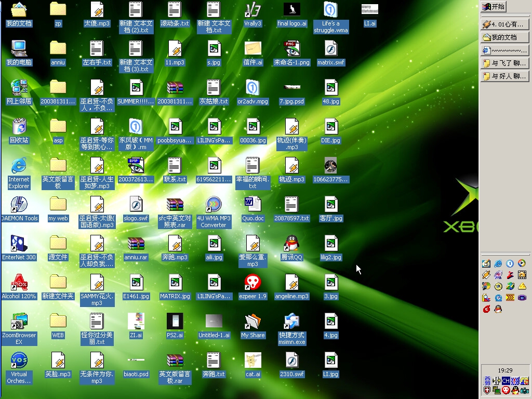Viewport: 532px width, 399px height.
Task: Select the Quo.doc Word document
Action: [253, 209]
